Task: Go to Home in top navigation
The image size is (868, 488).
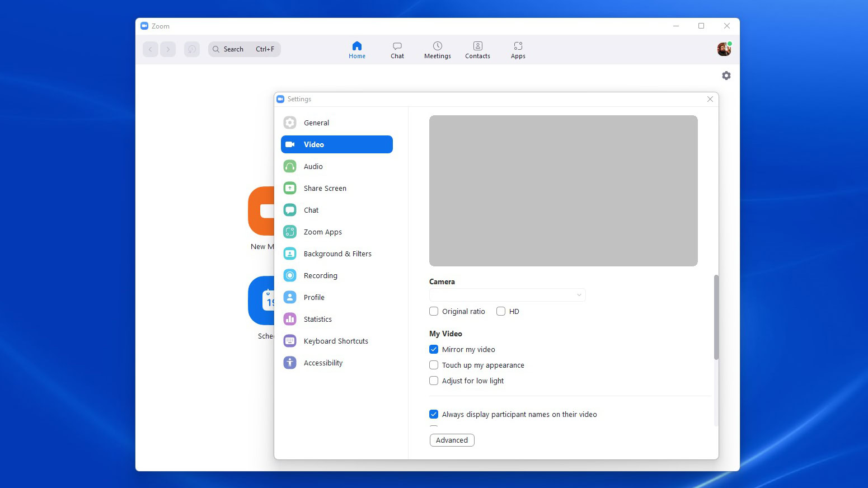Action: click(357, 50)
